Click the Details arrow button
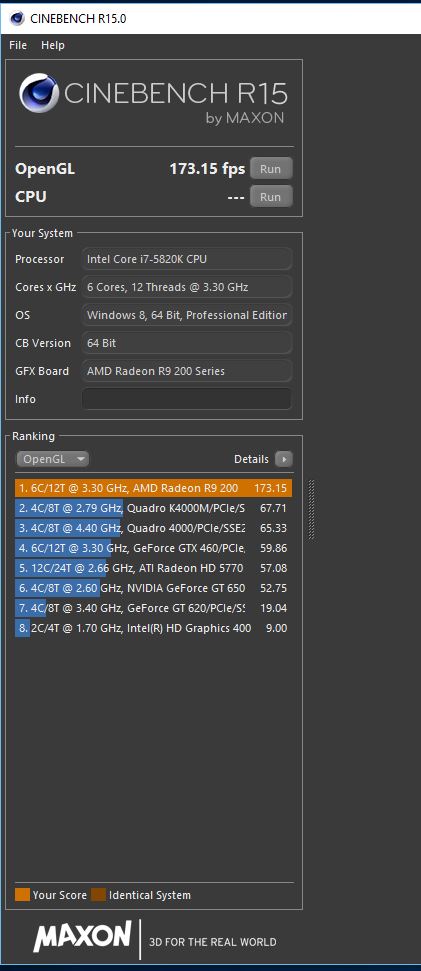The width and height of the screenshot is (421, 971). pyautogui.click(x=284, y=459)
